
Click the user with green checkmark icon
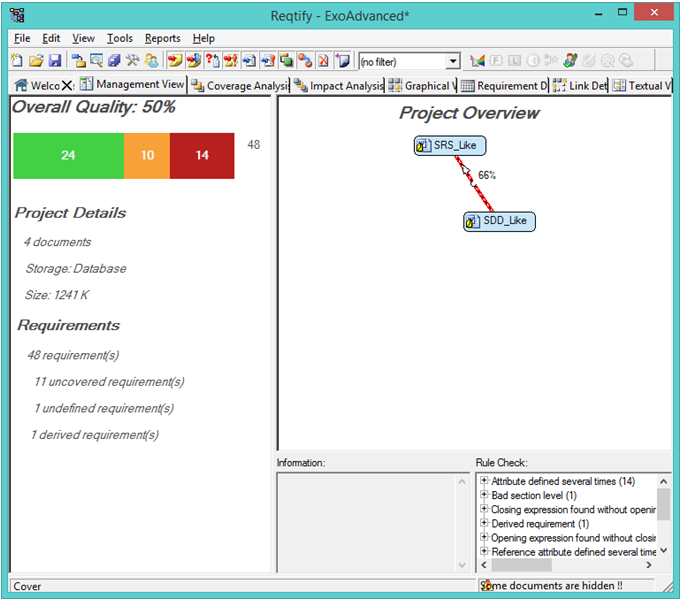(570, 61)
